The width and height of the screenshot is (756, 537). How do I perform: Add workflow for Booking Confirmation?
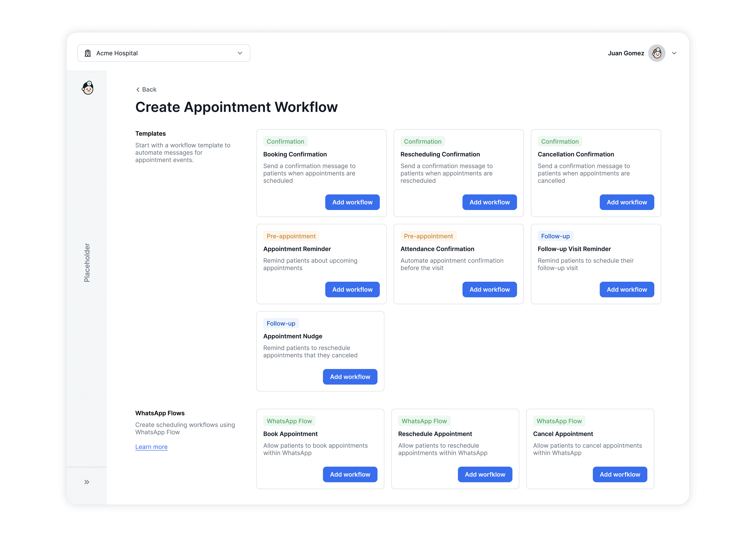(x=352, y=202)
